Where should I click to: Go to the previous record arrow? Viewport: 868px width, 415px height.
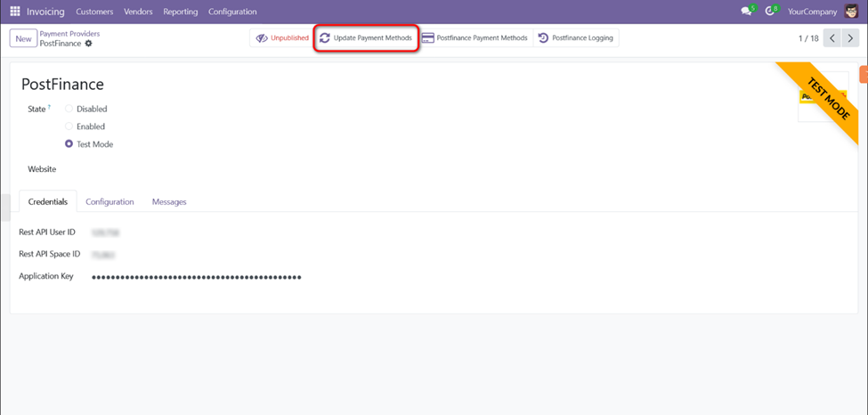pos(832,38)
